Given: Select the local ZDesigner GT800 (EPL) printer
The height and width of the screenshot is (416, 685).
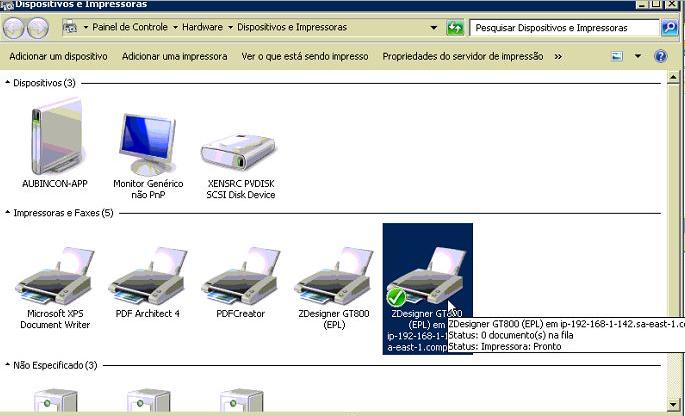Looking at the screenshot, I should [x=334, y=288].
